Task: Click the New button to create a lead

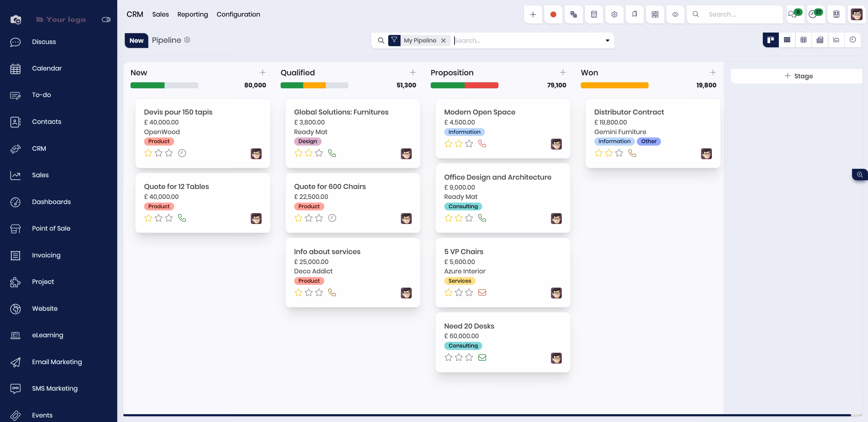Action: point(137,40)
